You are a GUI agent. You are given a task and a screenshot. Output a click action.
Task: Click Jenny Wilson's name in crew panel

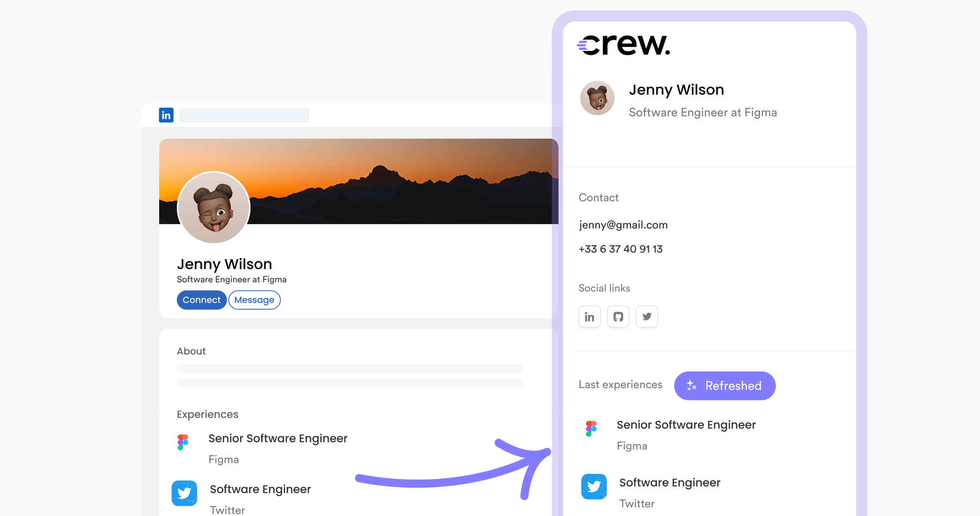[676, 90]
